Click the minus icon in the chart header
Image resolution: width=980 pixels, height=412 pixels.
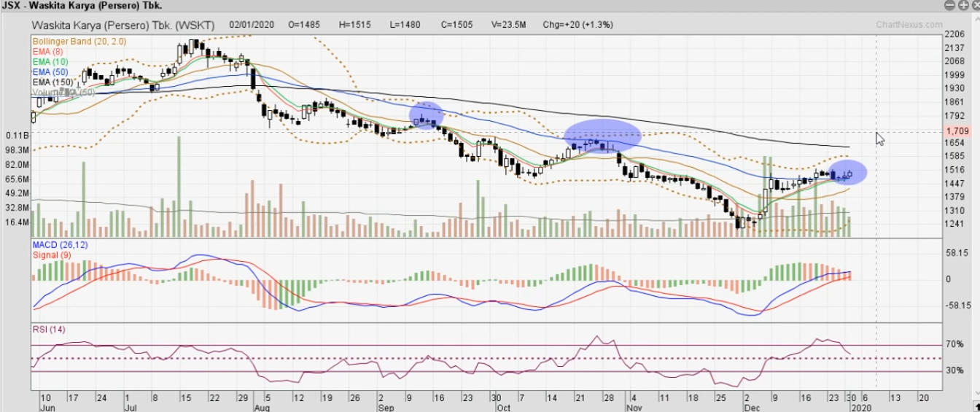949,5
